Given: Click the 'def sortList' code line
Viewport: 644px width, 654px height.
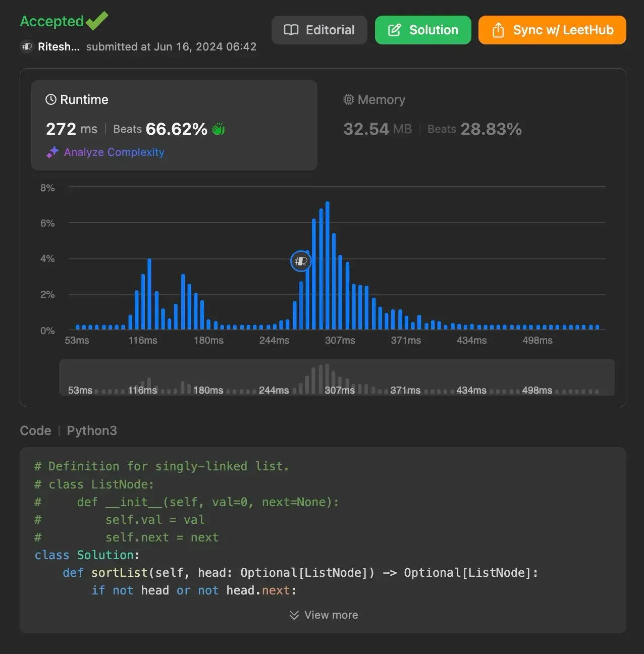Looking at the screenshot, I should point(300,573).
